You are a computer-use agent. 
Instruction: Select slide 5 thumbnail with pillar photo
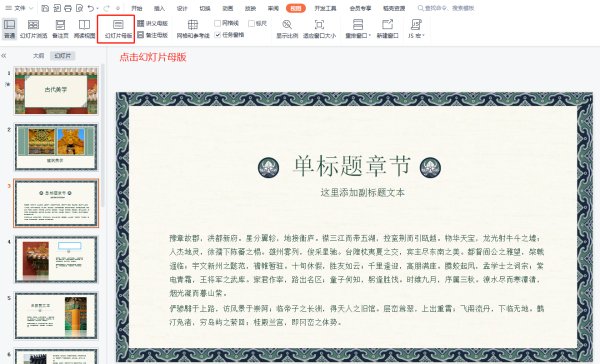(56, 316)
